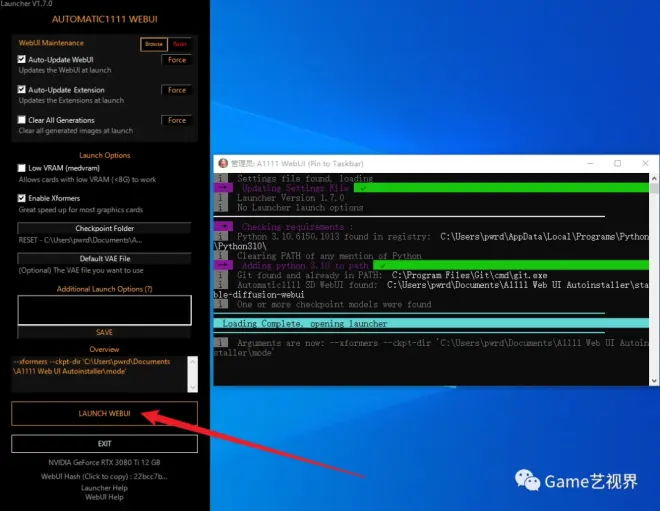Force update via Auto-Update WebUI Force button

coord(176,60)
